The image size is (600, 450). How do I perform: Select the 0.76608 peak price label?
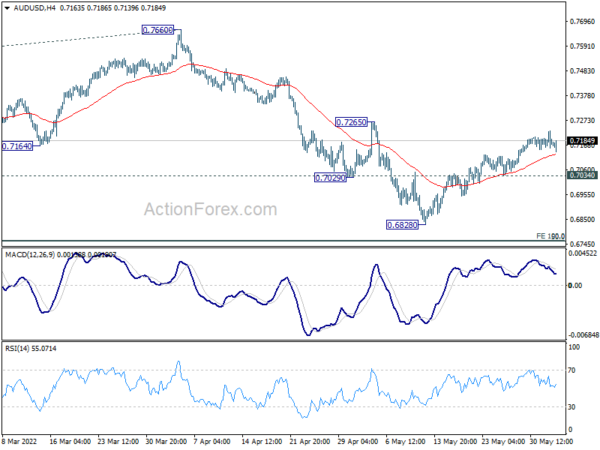158,30
